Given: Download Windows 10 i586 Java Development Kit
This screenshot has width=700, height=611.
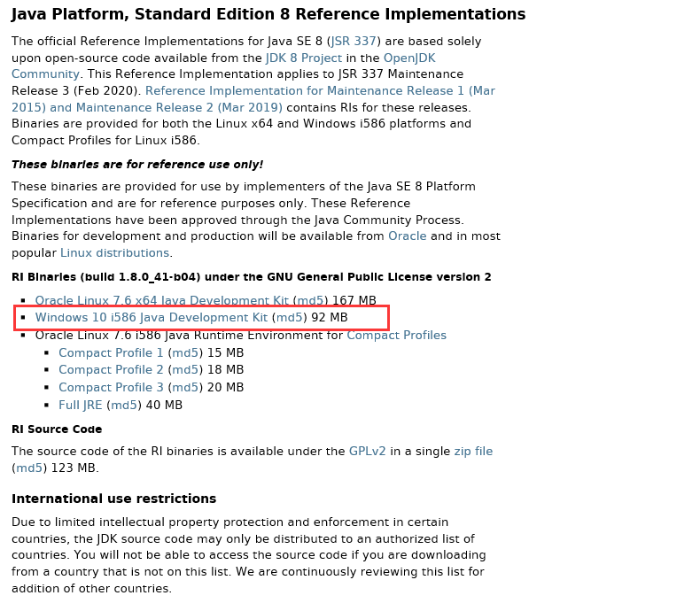Looking at the screenshot, I should (x=152, y=318).
